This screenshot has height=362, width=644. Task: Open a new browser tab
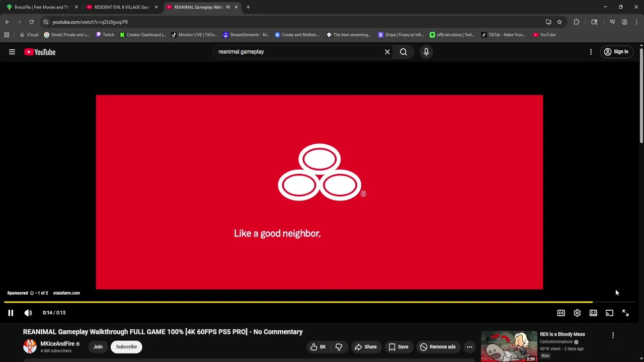click(248, 7)
